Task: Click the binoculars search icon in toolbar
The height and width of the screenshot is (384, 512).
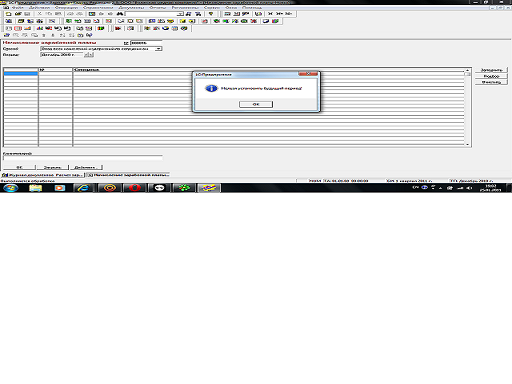Action: coord(120,14)
